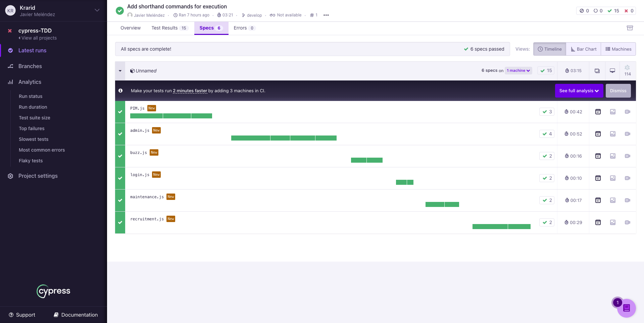This screenshot has width=644, height=323.
Task: Click the OS icon in Unnamed group header
Action: click(x=597, y=71)
